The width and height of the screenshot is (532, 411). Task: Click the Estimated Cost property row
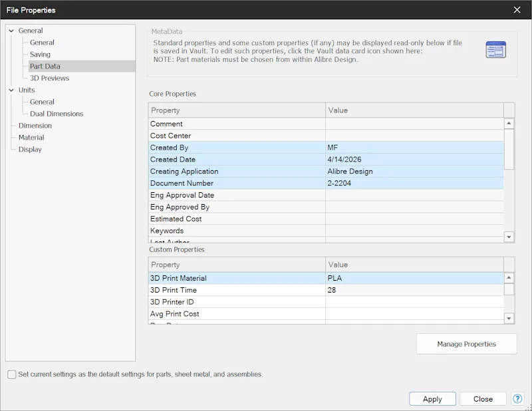pos(326,219)
